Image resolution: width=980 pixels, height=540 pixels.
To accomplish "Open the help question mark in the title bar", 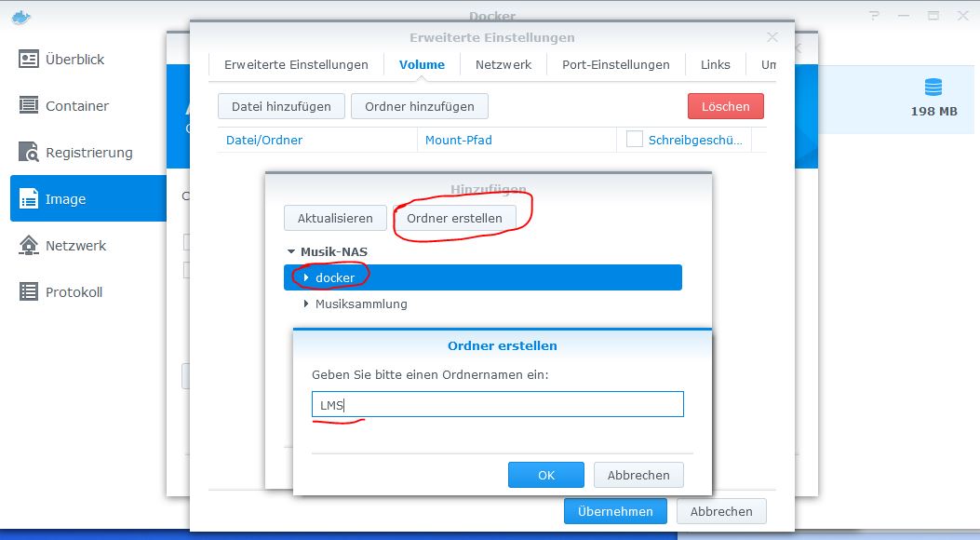I will click(872, 16).
